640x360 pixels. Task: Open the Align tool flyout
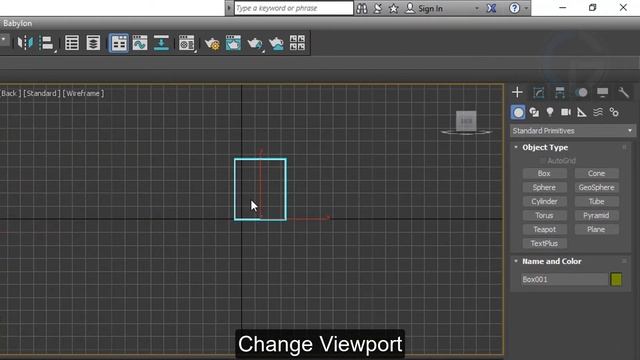point(47,43)
